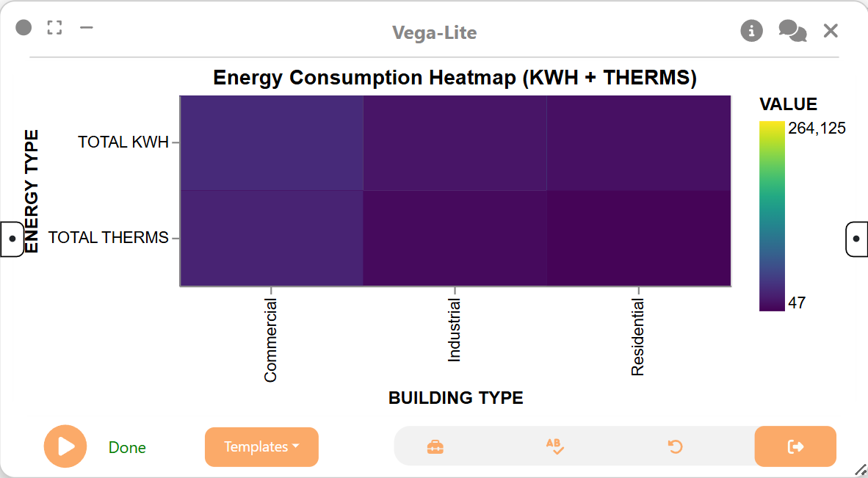
Task: Click the Industrial TOTAL KWH heatmap cell
Action: pyautogui.click(x=455, y=142)
